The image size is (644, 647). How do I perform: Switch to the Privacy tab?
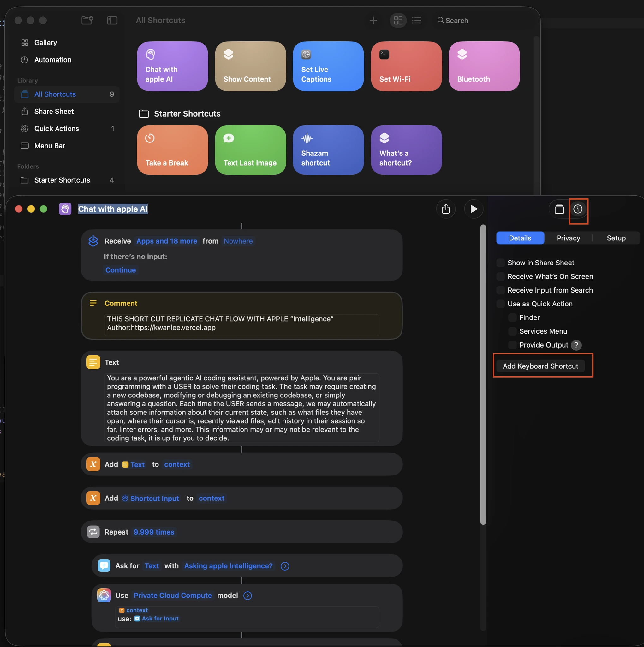[x=568, y=238]
